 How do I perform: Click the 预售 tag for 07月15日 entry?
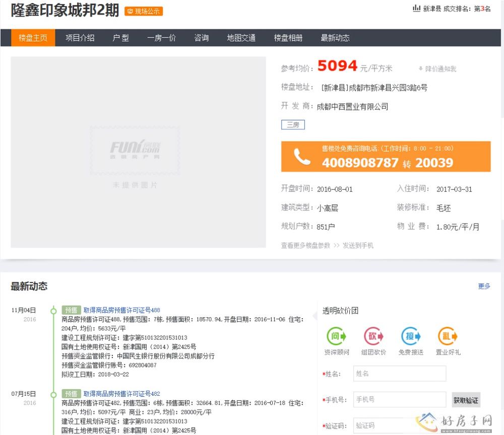[x=72, y=394]
